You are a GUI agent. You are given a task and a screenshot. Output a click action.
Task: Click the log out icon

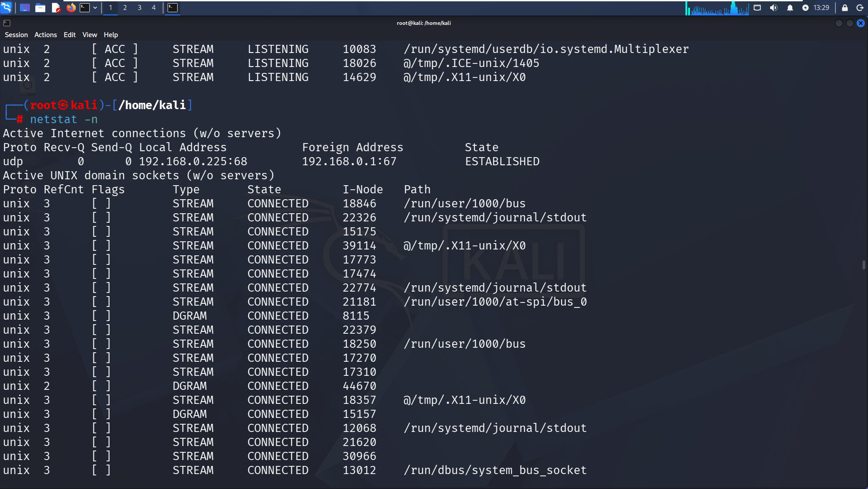coord(859,8)
